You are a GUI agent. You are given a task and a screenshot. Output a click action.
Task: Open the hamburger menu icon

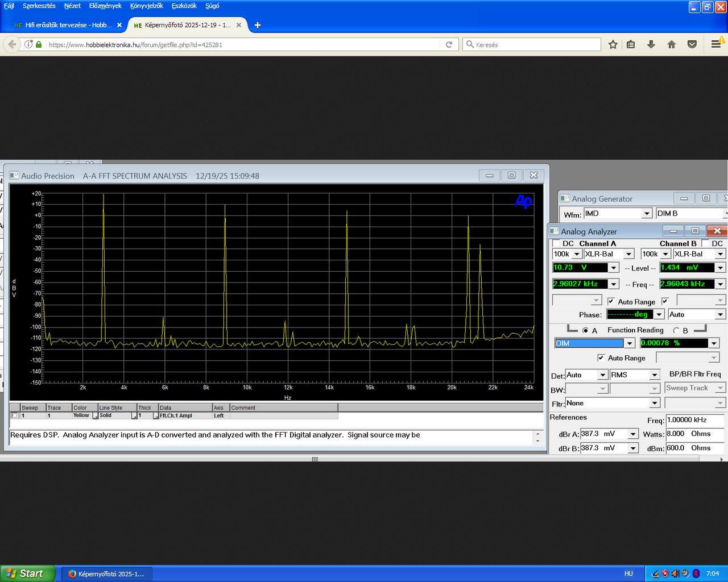(715, 44)
